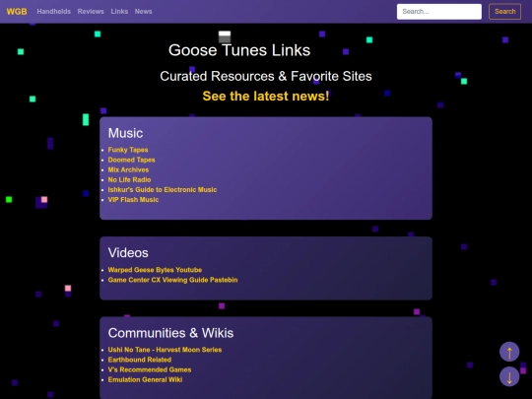Open the Funky Tapes link
532x399 pixels.
point(128,150)
